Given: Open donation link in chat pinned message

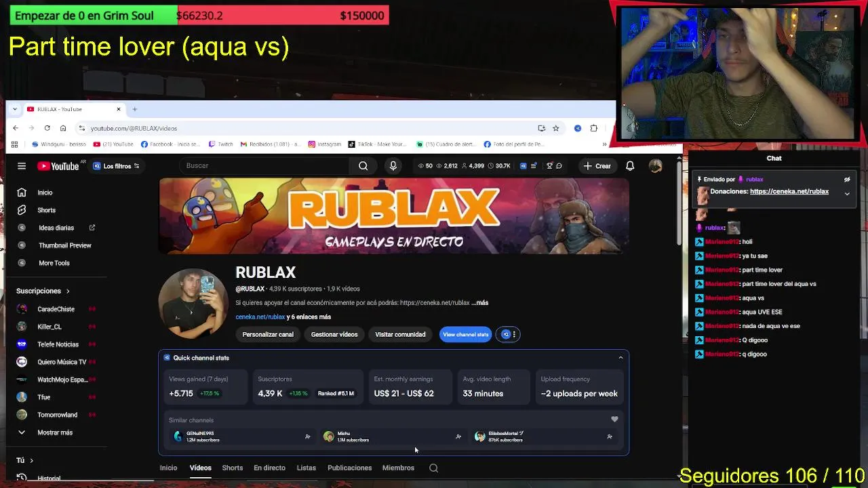Looking at the screenshot, I should pos(789,191).
